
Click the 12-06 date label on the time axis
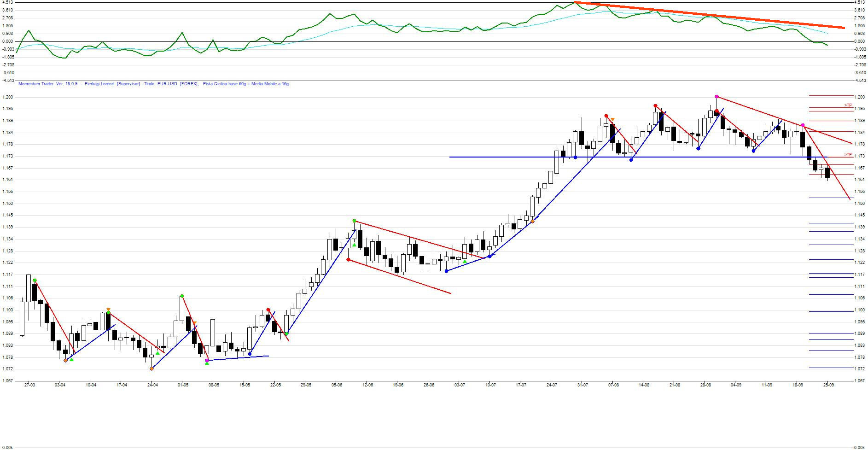(x=367, y=385)
